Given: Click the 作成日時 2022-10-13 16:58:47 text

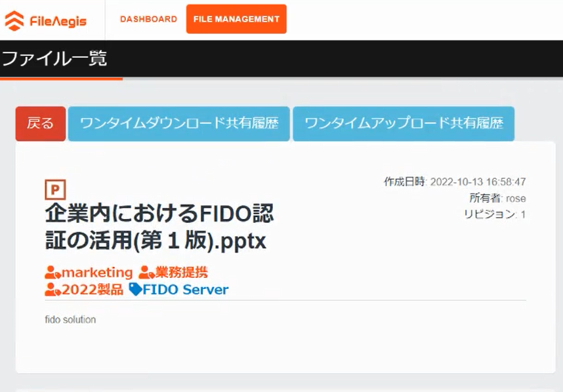Looking at the screenshot, I should [455, 182].
